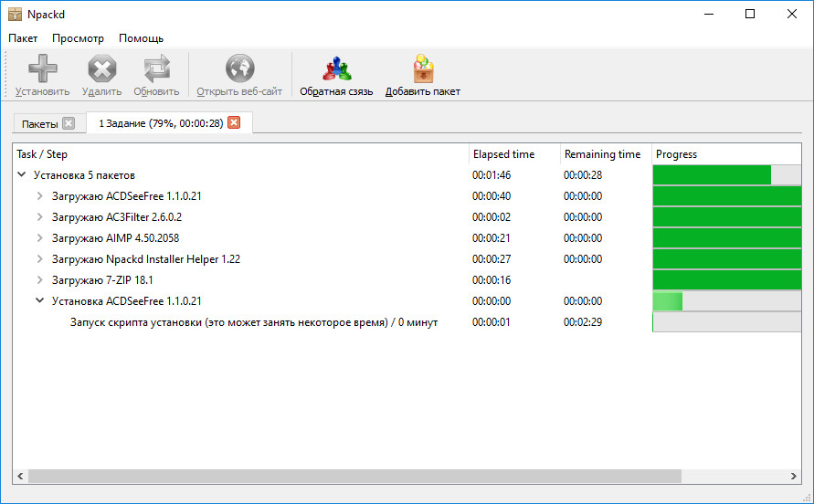Select Загружаю 7-ZIP 18.1 text
Screen dimensions: 814x504
coord(102,280)
